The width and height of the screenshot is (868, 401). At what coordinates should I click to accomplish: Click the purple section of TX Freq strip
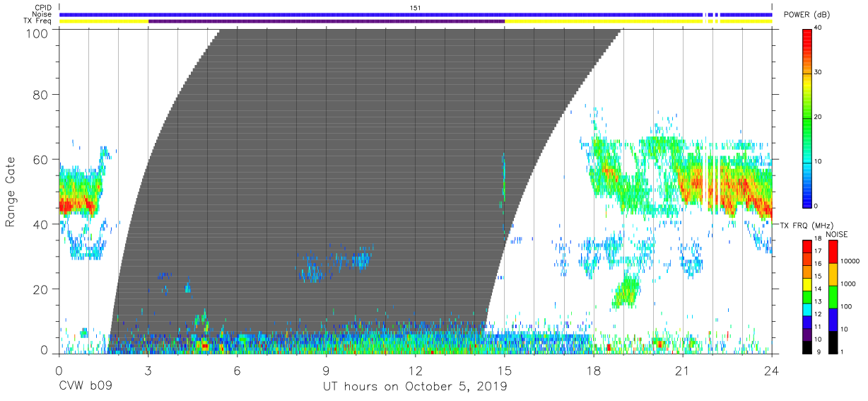click(x=327, y=21)
